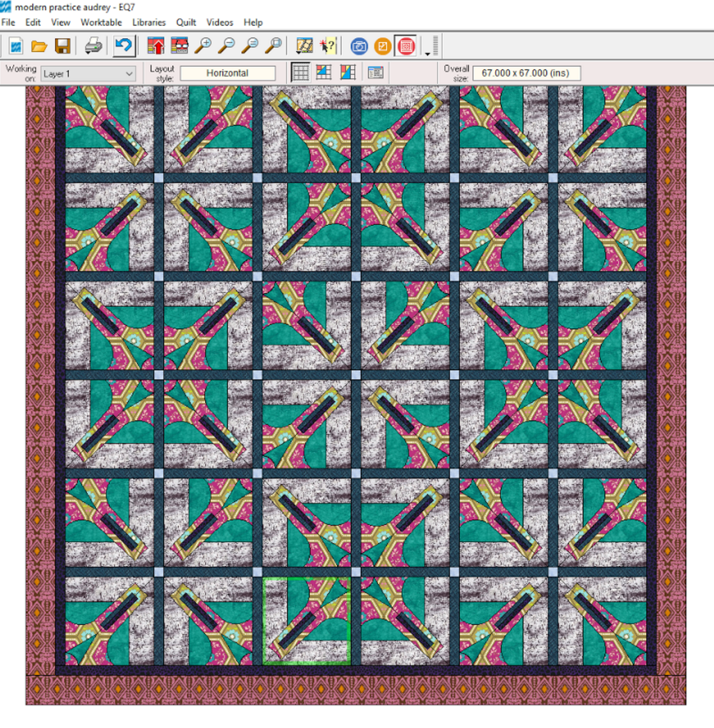Undo the last action with the blue arrow
The height and width of the screenshot is (728, 714).
point(124,46)
